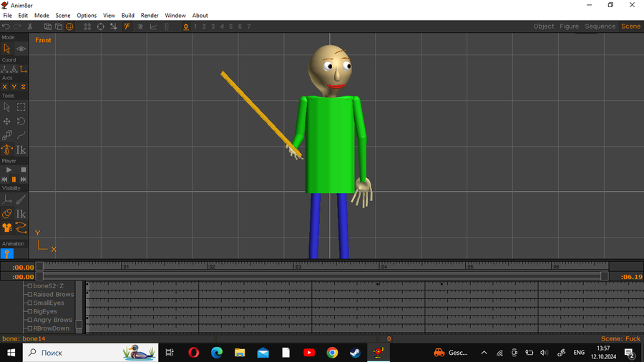This screenshot has width=644, height=362.
Task: Toggle the X axis lock
Action: tap(4, 87)
